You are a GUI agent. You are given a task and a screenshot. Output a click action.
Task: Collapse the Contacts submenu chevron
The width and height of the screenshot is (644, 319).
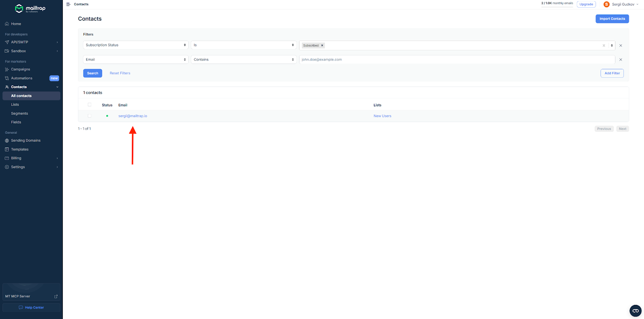57,87
